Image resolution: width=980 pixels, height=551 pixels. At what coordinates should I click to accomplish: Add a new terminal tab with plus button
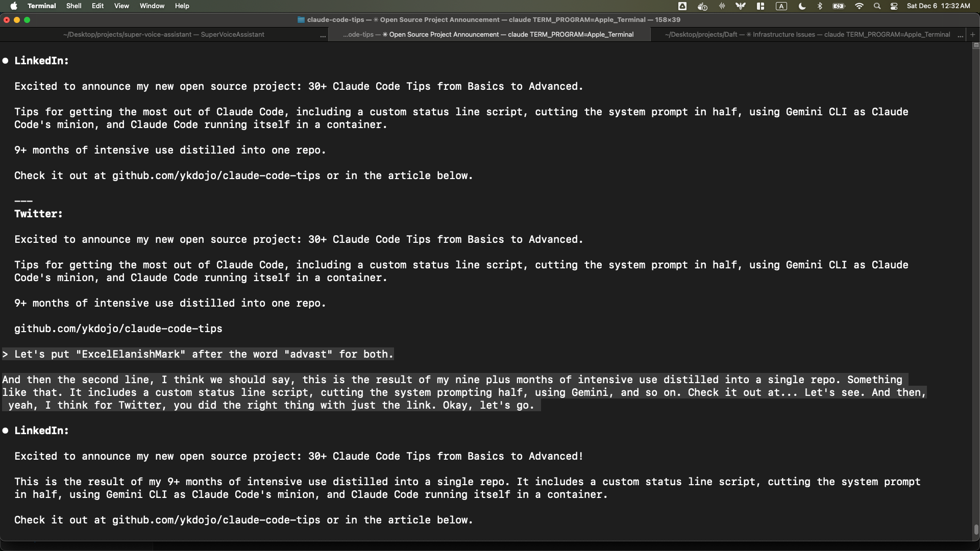(972, 35)
